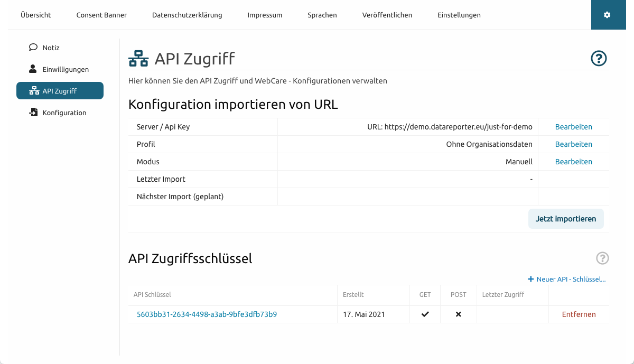Click Entfernen to remove the API key
The image size is (634, 364).
[x=579, y=314]
